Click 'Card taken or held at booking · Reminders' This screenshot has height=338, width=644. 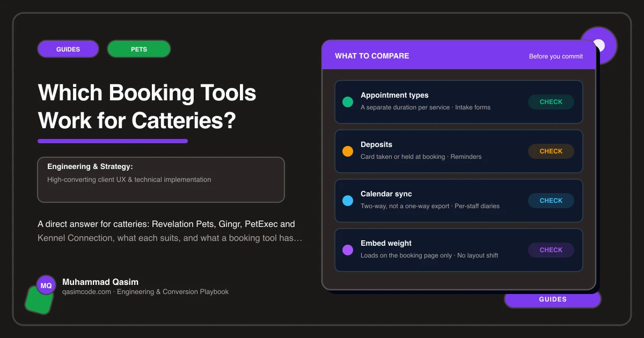tap(421, 157)
